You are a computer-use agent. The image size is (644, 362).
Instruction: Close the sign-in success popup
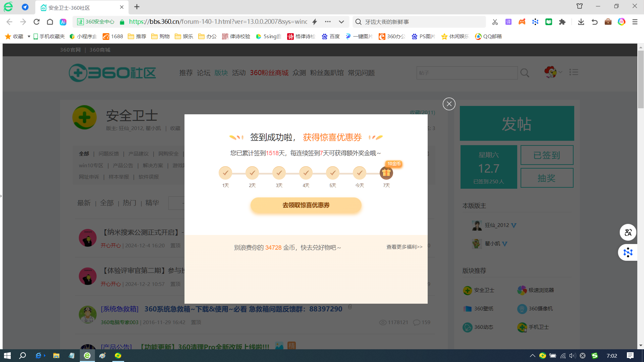(x=449, y=104)
